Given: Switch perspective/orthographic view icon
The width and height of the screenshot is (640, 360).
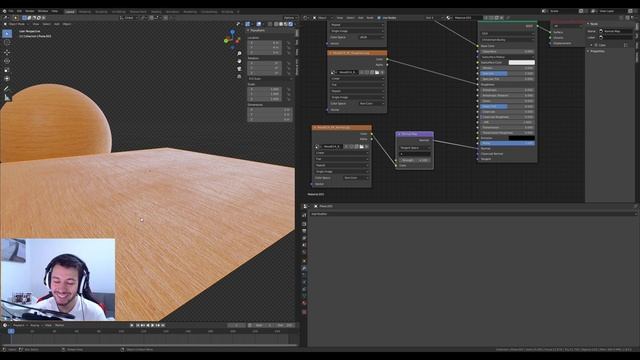Looking at the screenshot, I should pyautogui.click(x=239, y=77).
